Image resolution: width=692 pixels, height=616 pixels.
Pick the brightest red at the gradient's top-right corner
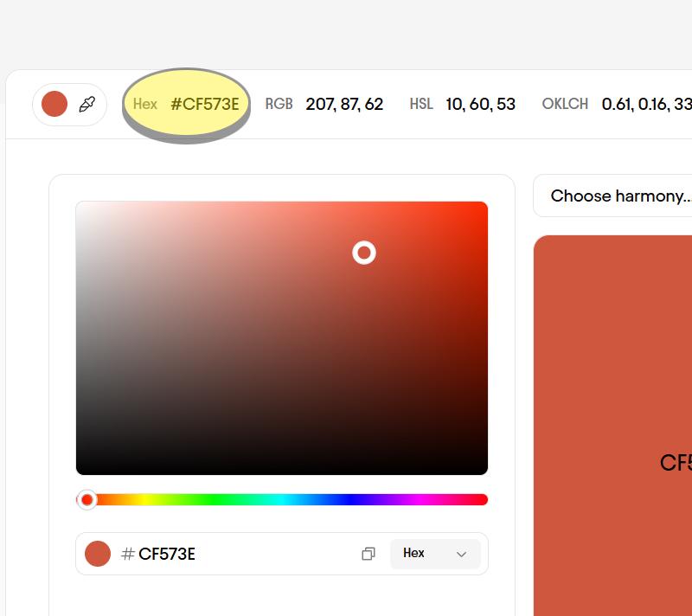[485, 205]
